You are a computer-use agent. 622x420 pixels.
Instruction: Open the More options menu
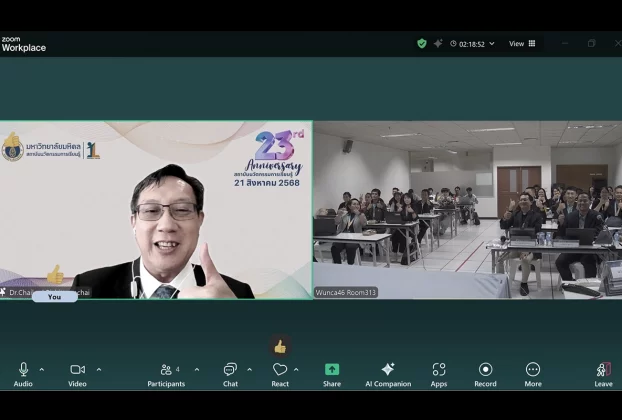tap(533, 374)
